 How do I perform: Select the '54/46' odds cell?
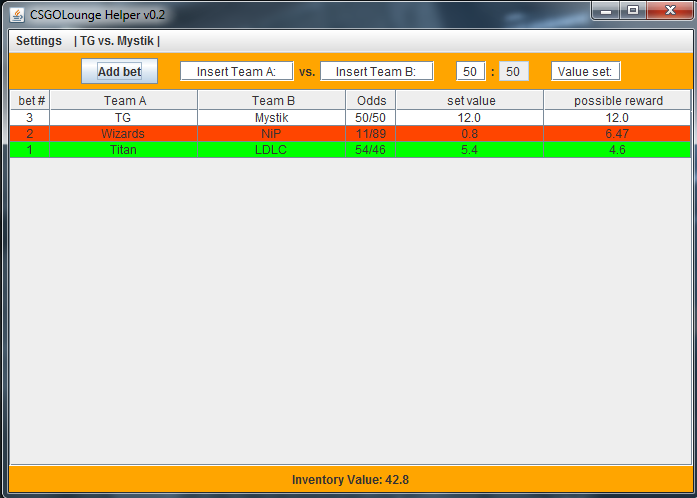tap(371, 150)
